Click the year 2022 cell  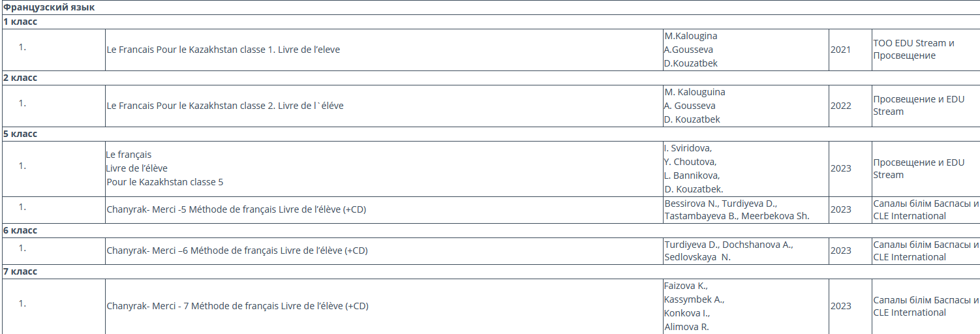[x=841, y=106]
